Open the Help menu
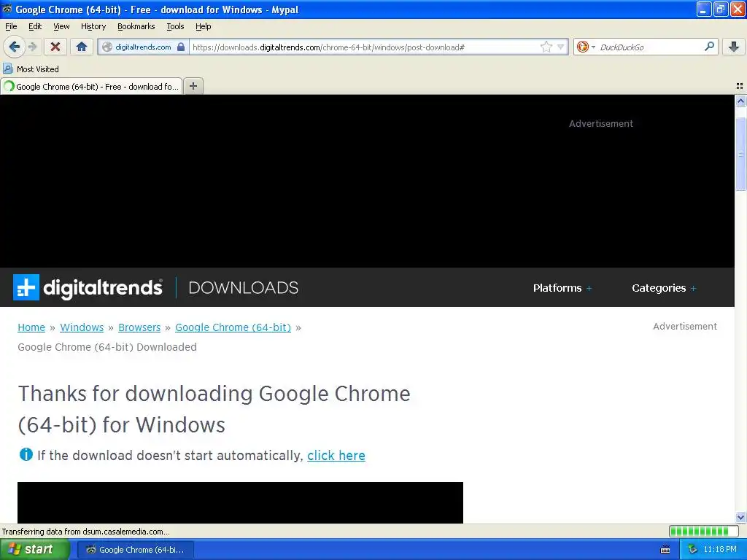Viewport: 747px width, 560px height. pos(204,26)
